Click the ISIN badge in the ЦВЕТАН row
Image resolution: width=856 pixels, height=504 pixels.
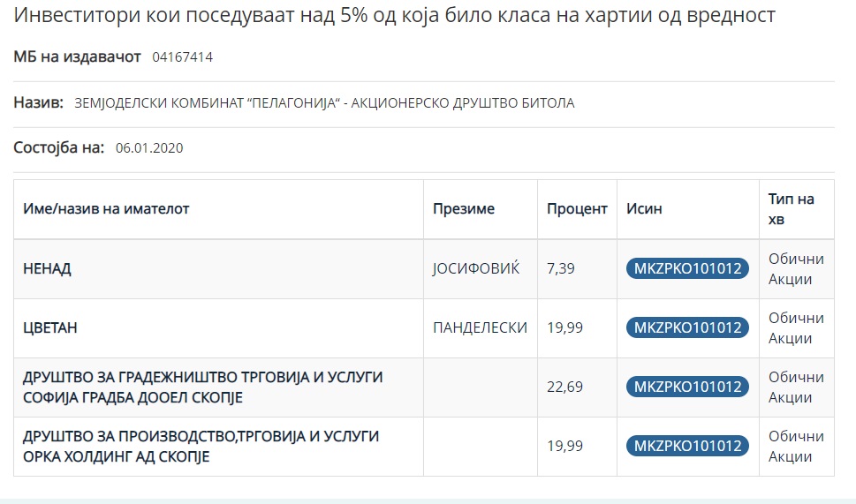pos(687,327)
